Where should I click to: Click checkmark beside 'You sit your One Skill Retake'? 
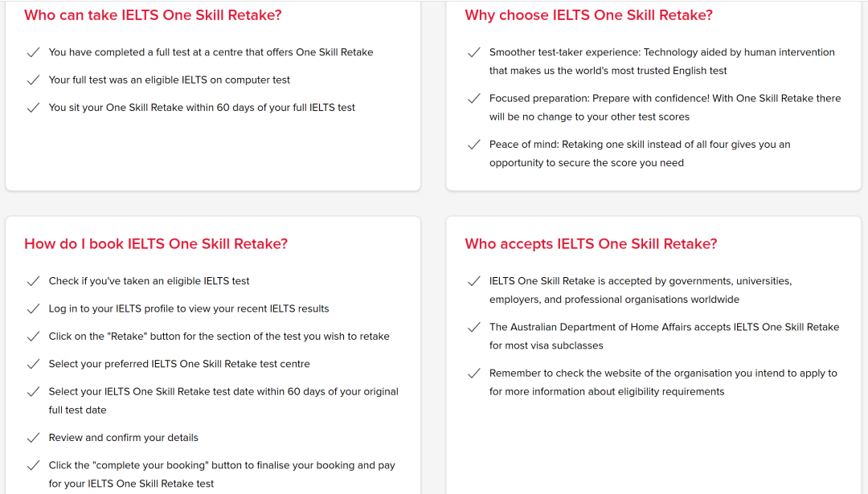pos(33,108)
